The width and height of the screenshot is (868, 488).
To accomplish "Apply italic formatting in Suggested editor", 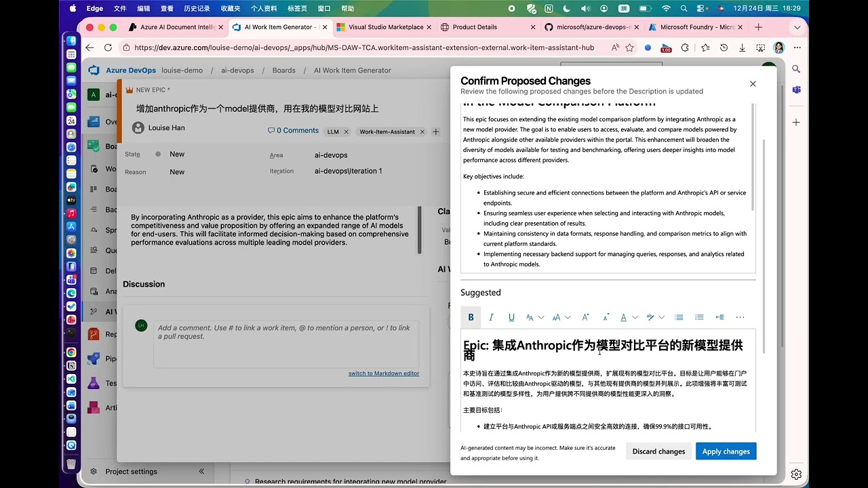I will coord(491,317).
